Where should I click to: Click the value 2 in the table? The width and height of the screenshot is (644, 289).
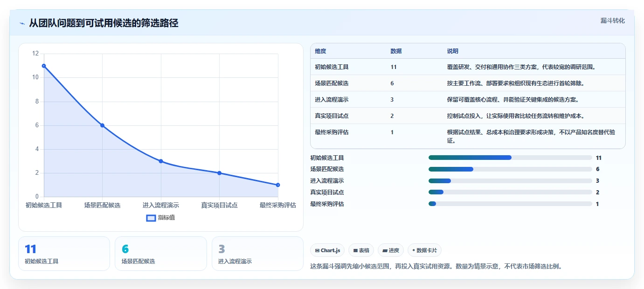pyautogui.click(x=392, y=116)
